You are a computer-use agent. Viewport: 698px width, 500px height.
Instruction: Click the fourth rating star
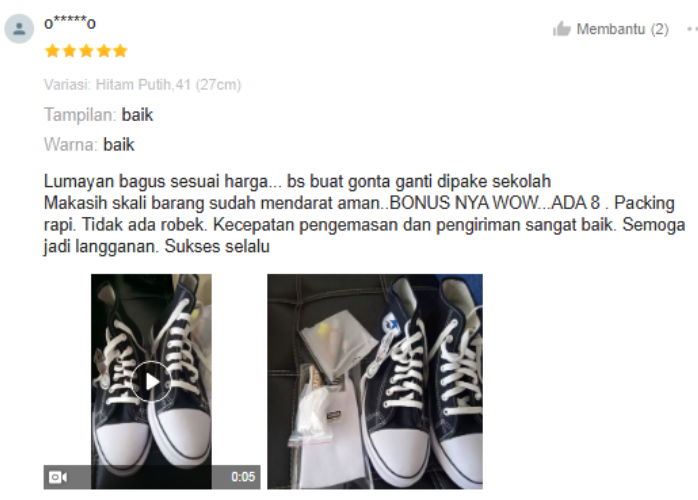(103, 51)
